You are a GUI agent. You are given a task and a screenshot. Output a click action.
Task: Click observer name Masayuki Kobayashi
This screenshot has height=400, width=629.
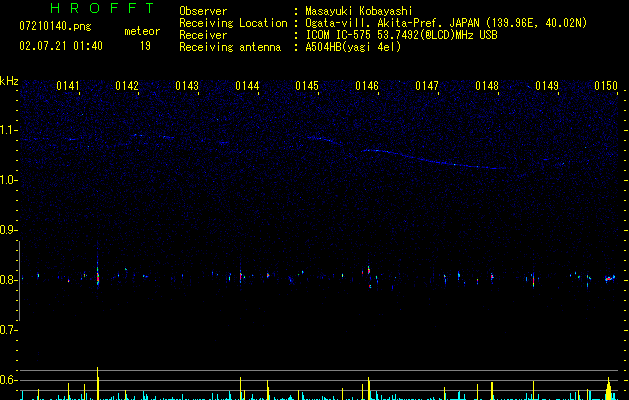pos(359,11)
